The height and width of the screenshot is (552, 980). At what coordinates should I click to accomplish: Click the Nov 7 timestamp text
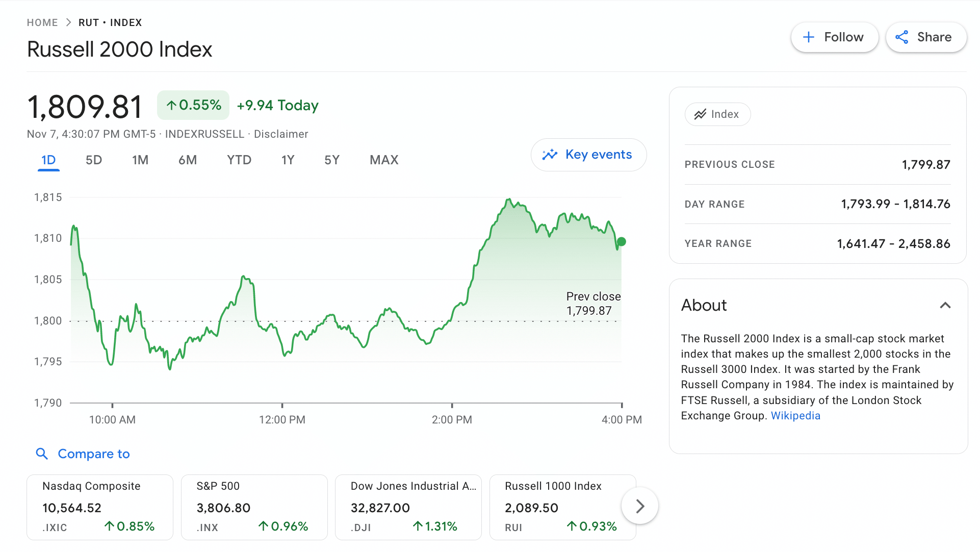[91, 134]
